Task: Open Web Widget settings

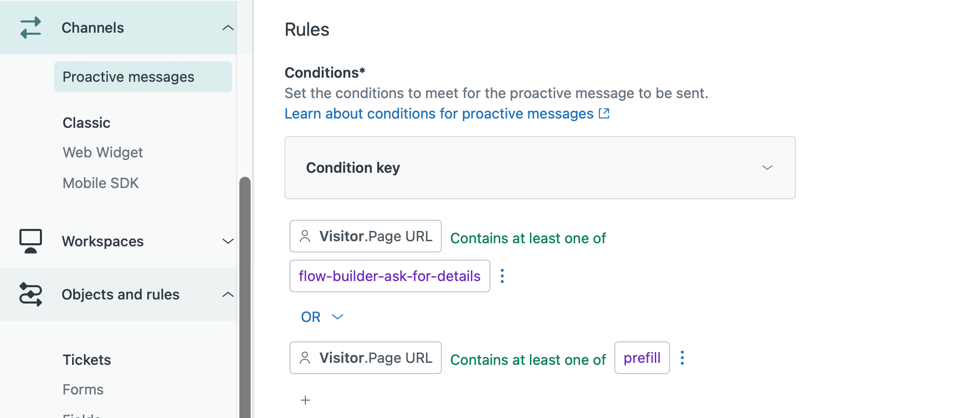Action: tap(103, 152)
